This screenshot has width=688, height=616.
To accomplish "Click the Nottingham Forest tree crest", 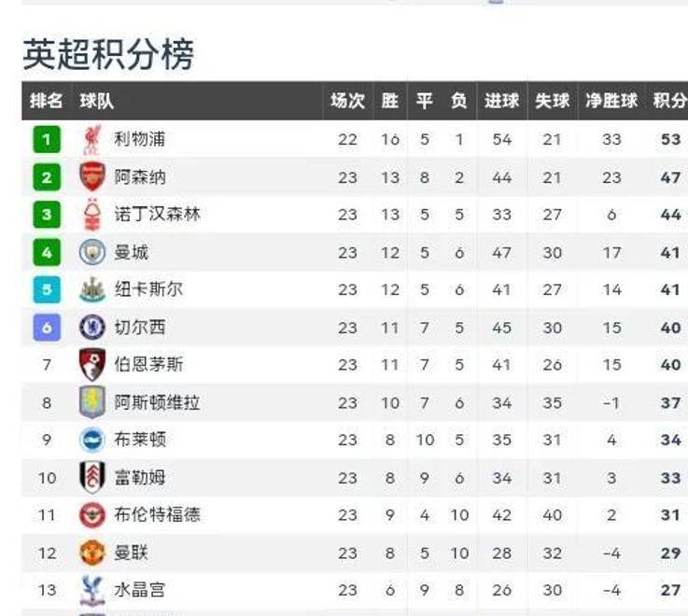I will (x=92, y=215).
